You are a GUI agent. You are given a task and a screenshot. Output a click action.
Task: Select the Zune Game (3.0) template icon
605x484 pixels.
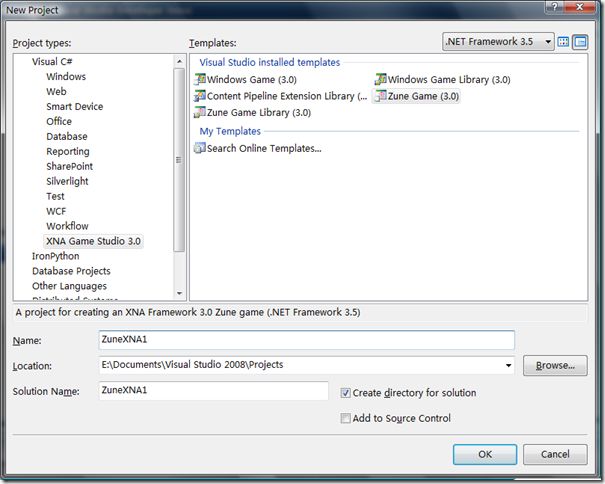(380, 96)
